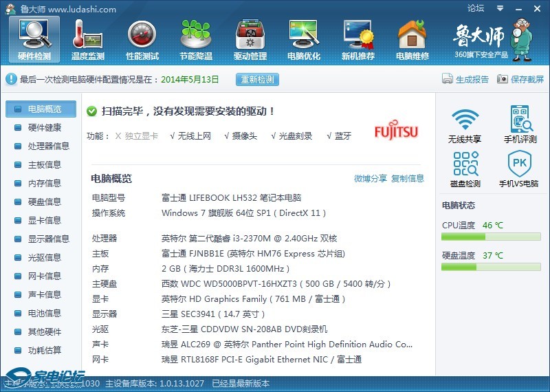Run 磁盘检测 disk check
The image size is (550, 392).
pos(465,170)
